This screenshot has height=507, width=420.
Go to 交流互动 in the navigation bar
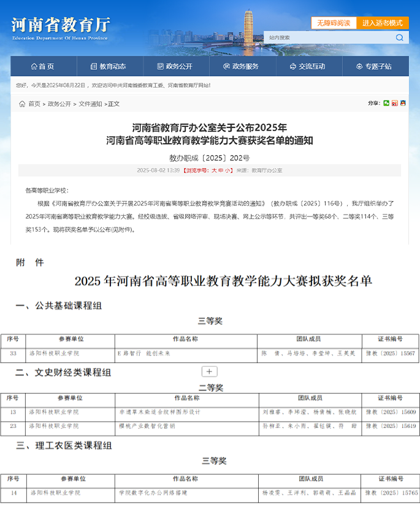tap(307, 66)
